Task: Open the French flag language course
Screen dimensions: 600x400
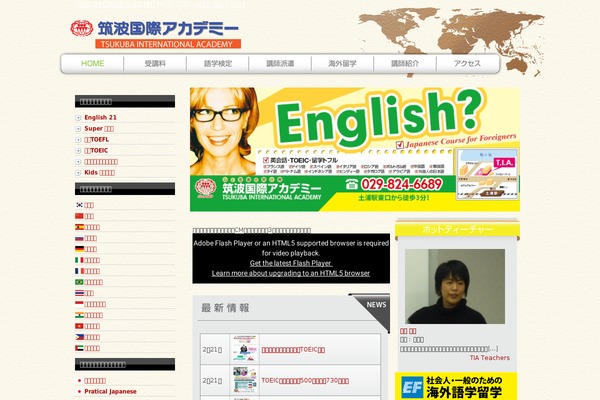Action: click(88, 271)
